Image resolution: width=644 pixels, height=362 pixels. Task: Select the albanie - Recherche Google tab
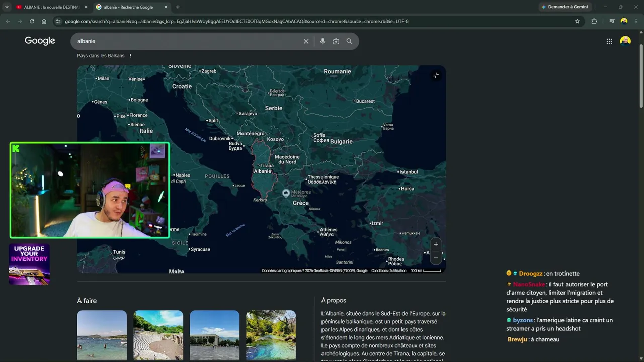click(132, 7)
